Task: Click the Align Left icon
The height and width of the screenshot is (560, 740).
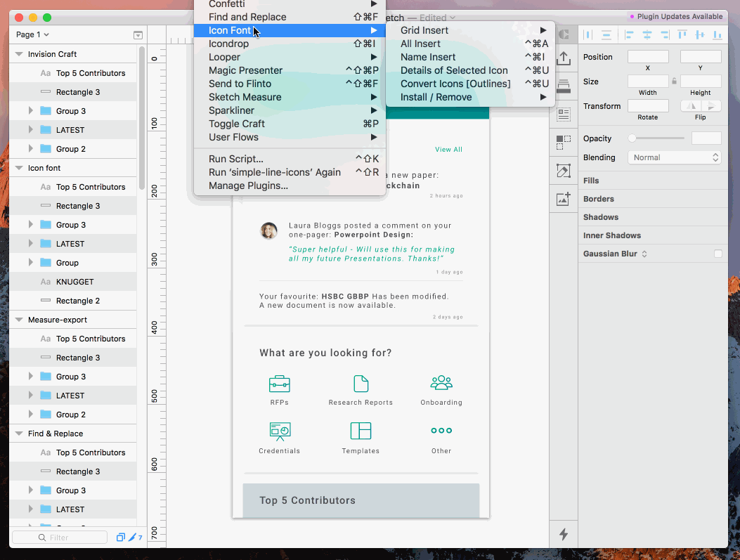Action: click(x=629, y=34)
